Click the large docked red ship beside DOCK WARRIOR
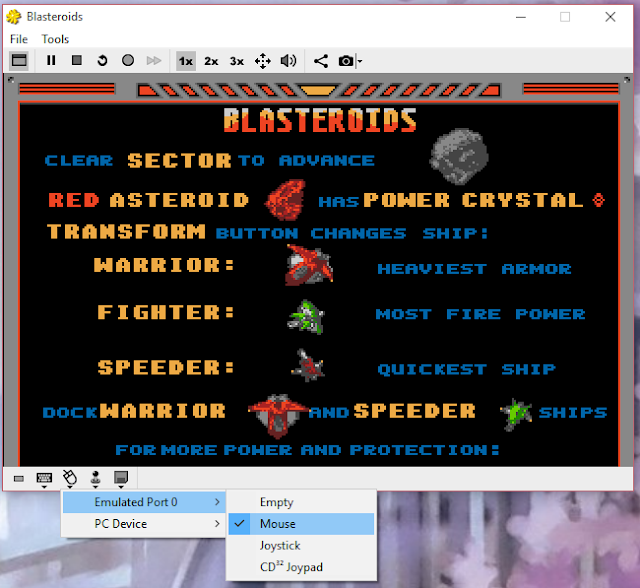Viewport: 640px width, 588px height. point(278,416)
